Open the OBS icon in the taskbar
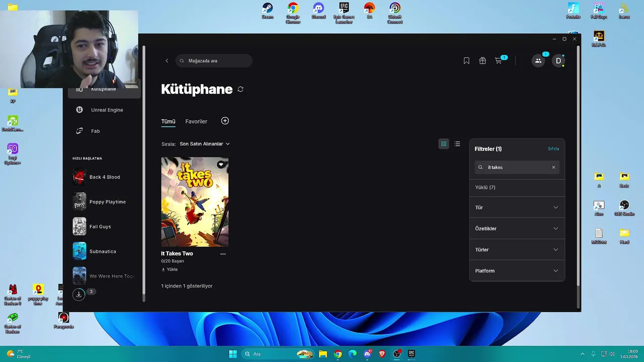644x362 pixels. (x=397, y=354)
